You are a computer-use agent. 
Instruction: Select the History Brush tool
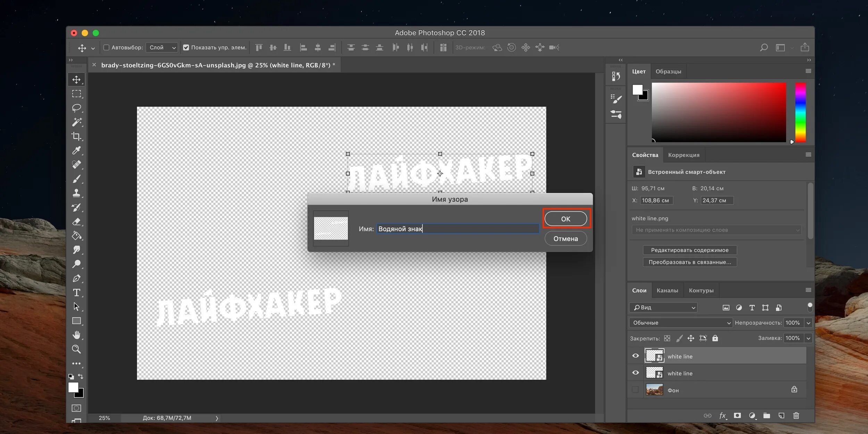click(x=76, y=207)
